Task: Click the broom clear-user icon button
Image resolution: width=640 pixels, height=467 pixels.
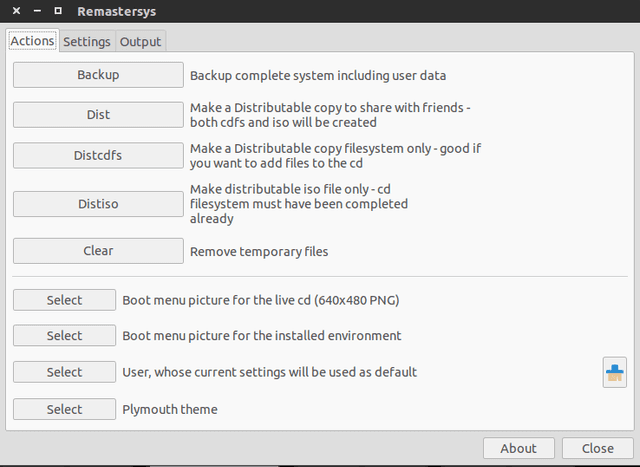Action: click(x=615, y=372)
